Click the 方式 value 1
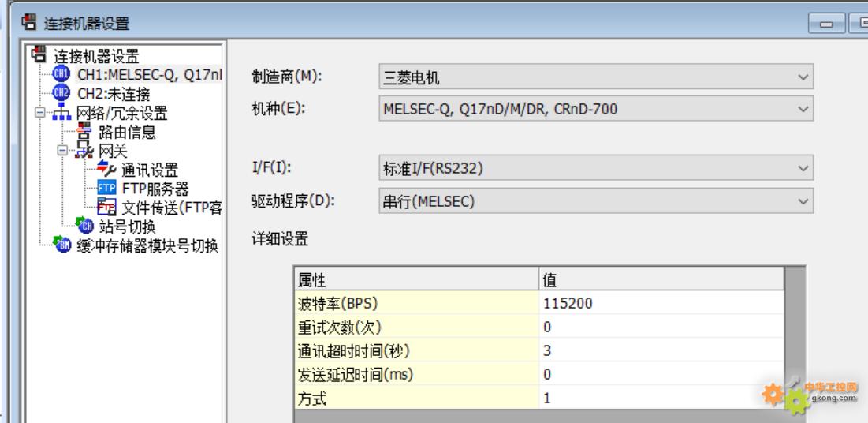Screen dimensions: 868x423 [661, 398]
